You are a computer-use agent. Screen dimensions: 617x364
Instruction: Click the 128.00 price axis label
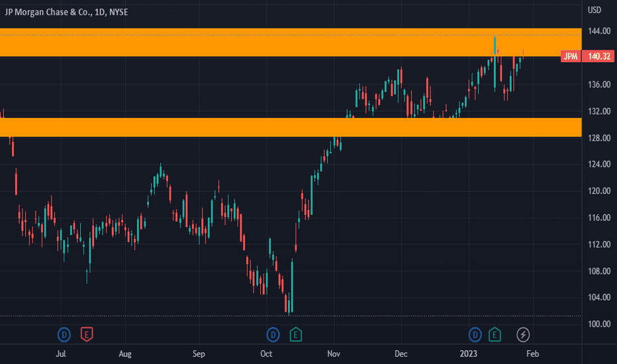point(599,138)
